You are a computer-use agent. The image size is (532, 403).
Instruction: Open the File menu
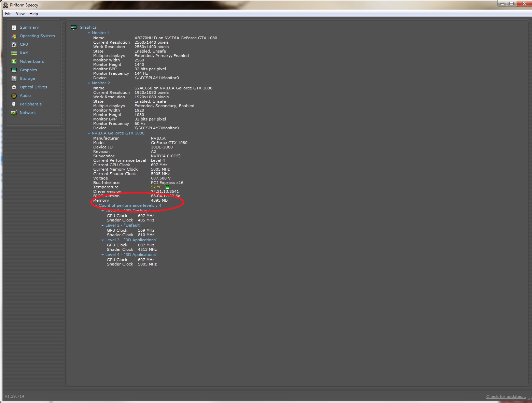tap(8, 14)
